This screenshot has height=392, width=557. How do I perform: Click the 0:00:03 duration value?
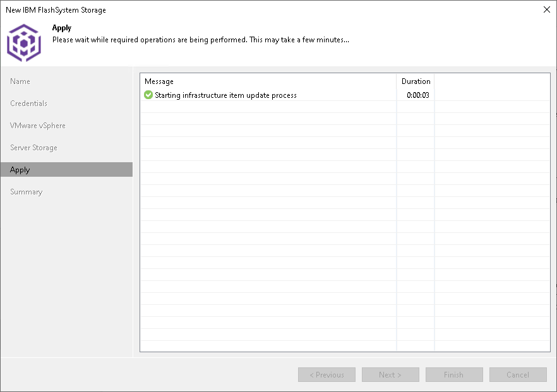click(418, 95)
